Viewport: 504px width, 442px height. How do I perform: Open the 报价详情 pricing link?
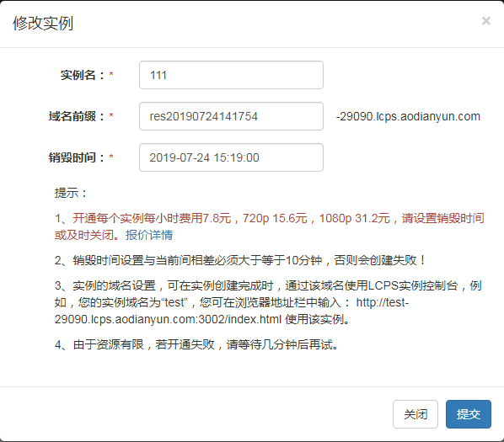click(149, 235)
